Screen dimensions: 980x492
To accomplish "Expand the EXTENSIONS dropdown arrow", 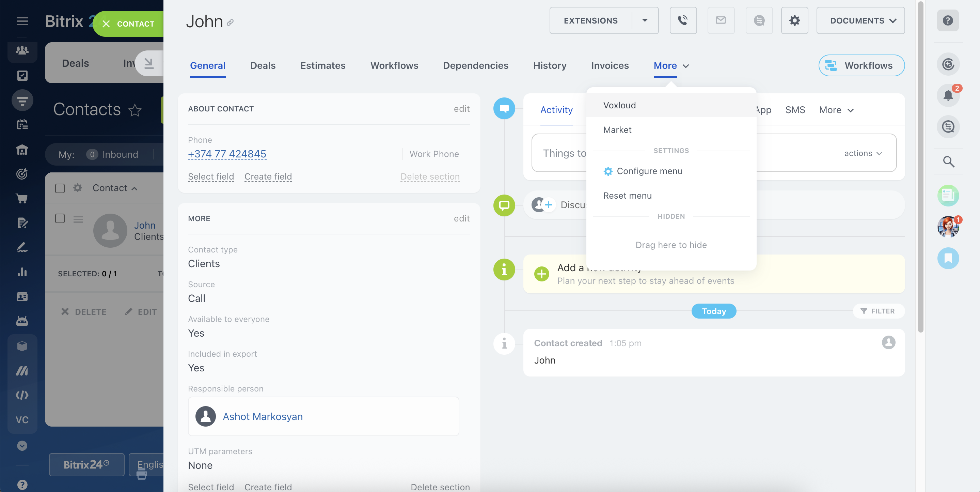I will click(645, 20).
